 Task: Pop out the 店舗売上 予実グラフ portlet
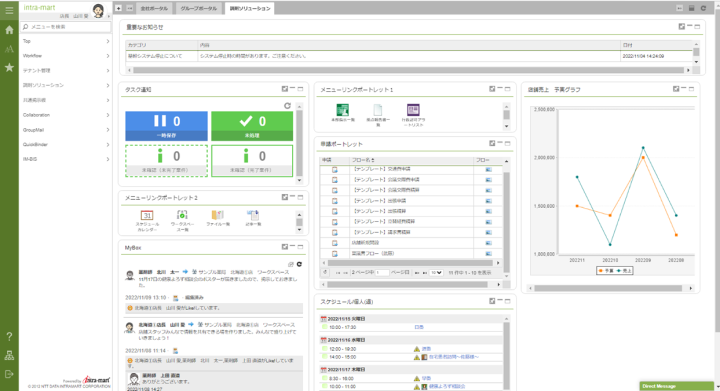click(x=675, y=89)
